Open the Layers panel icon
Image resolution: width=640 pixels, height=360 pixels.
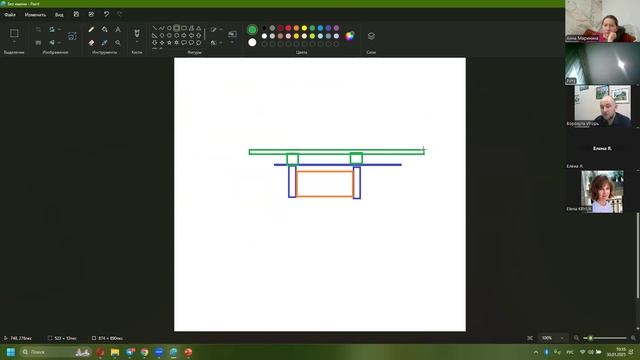pyautogui.click(x=371, y=36)
